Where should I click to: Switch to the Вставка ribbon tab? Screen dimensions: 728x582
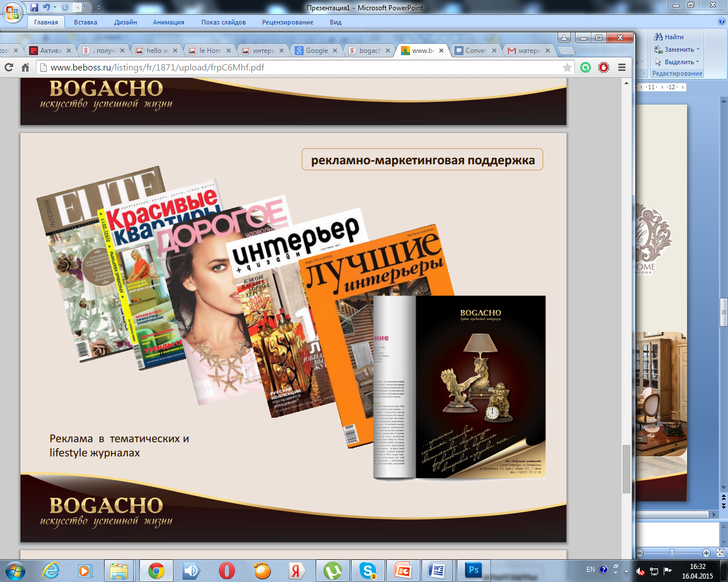pyautogui.click(x=85, y=22)
